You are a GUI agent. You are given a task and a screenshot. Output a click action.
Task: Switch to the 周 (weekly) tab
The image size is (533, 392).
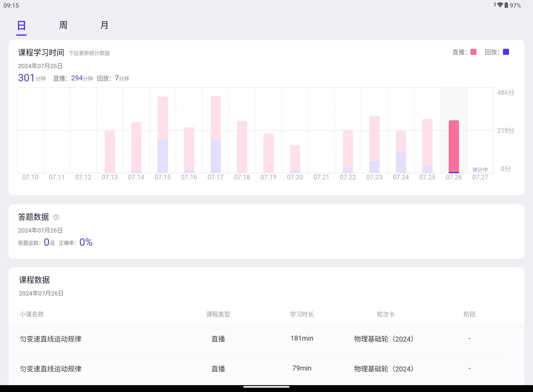coord(63,25)
